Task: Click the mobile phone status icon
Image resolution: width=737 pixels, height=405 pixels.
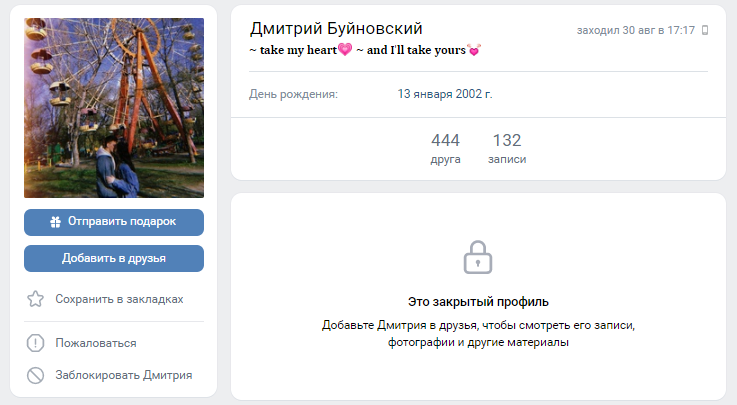Action: [x=705, y=30]
